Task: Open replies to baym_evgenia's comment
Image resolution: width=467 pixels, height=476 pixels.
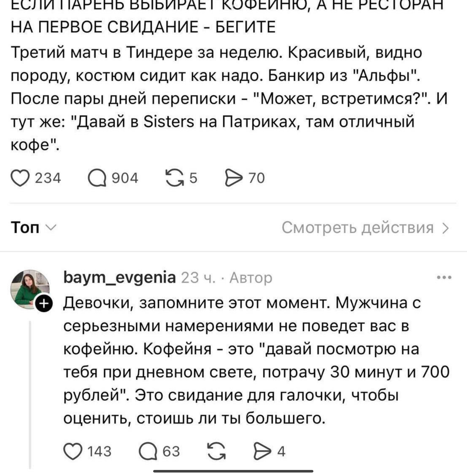Action: pyautogui.click(x=148, y=451)
